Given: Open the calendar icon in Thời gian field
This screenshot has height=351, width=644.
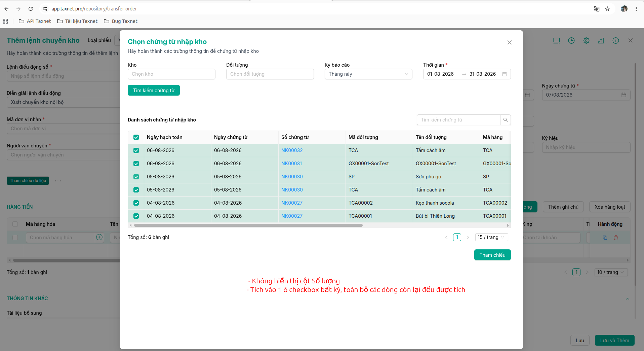Looking at the screenshot, I should click(504, 74).
